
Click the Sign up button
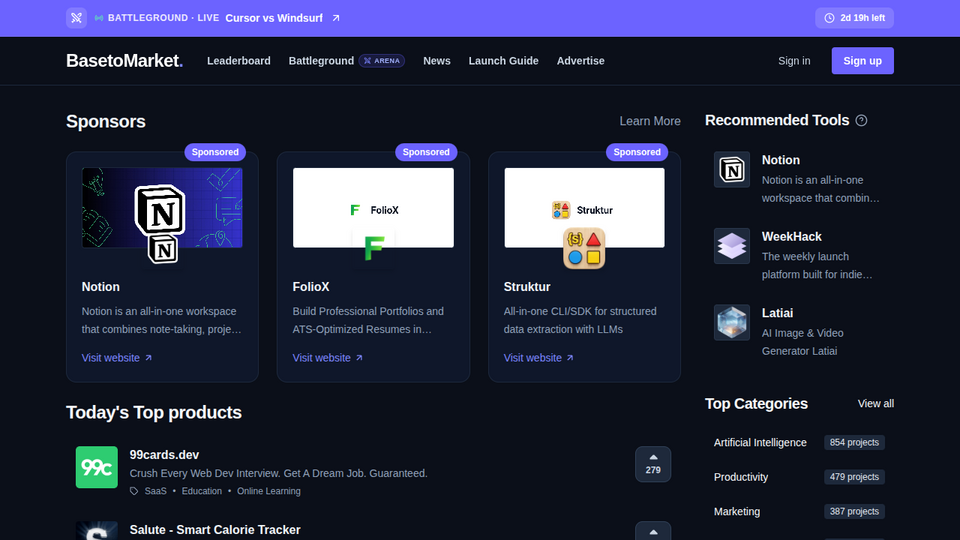pyautogui.click(x=862, y=61)
